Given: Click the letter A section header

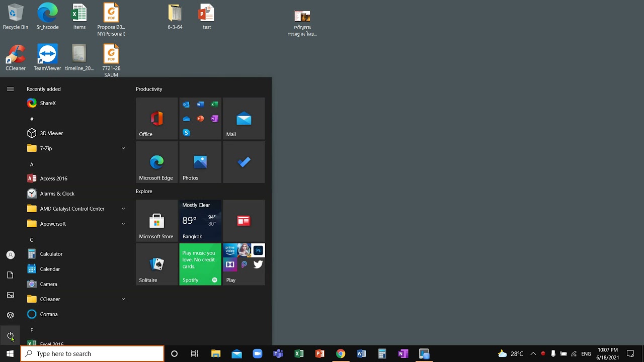Looking at the screenshot, I should 32,164.
